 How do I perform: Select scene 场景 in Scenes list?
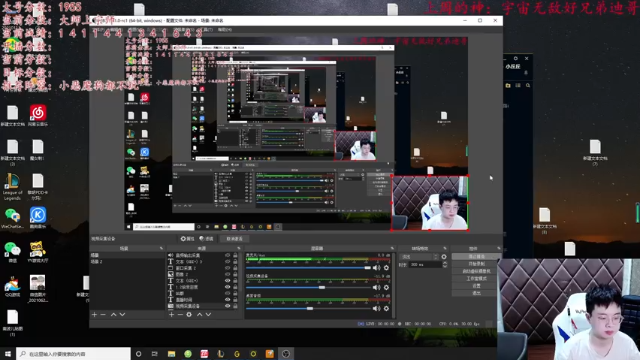pyautogui.click(x=127, y=255)
